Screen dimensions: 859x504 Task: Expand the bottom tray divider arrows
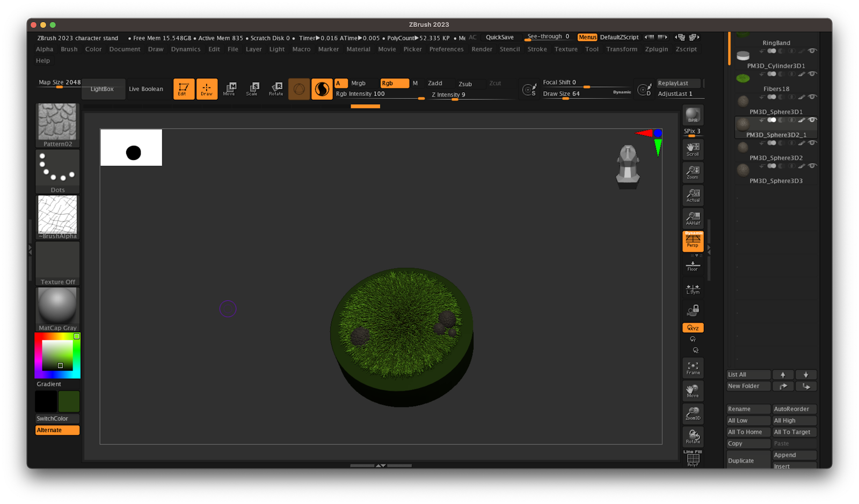pos(381,465)
